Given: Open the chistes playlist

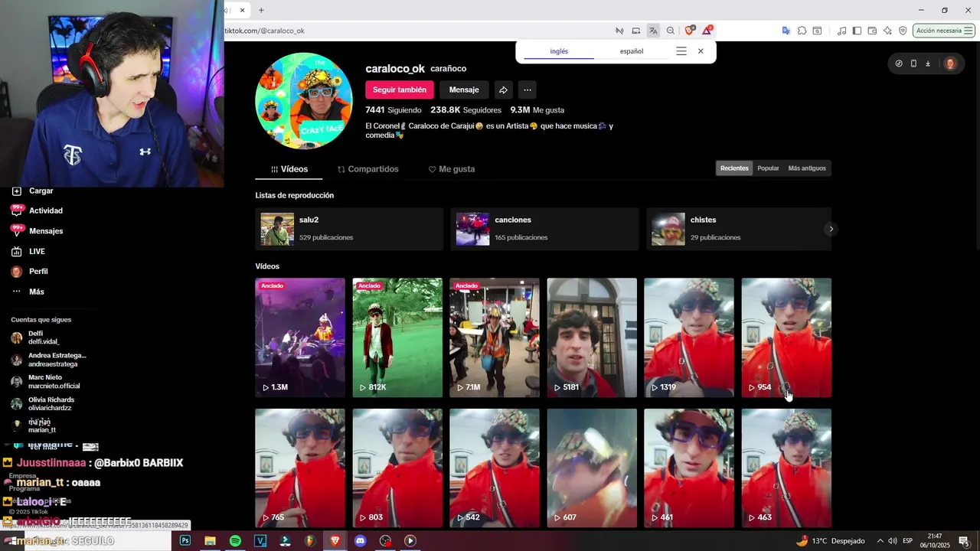Looking at the screenshot, I should pos(739,229).
